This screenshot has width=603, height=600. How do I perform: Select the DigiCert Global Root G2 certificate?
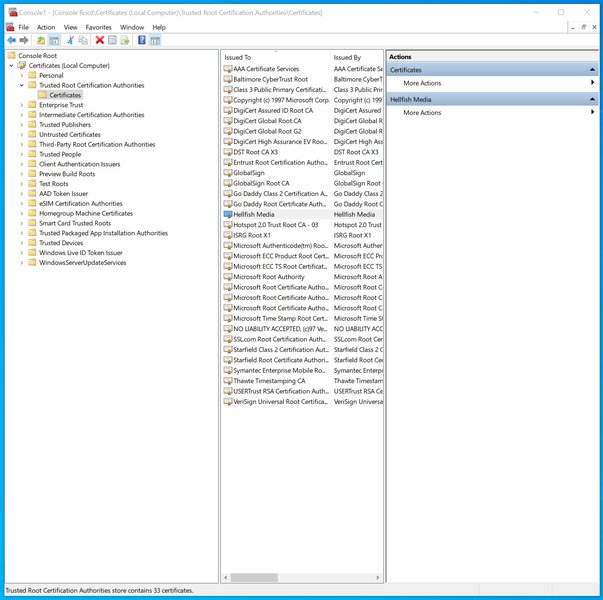coord(267,131)
